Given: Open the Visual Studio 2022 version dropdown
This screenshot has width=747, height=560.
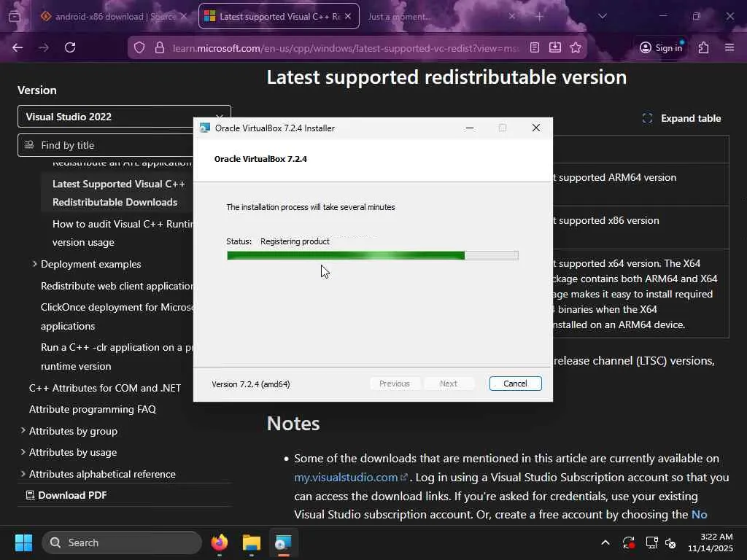Looking at the screenshot, I should (124, 117).
